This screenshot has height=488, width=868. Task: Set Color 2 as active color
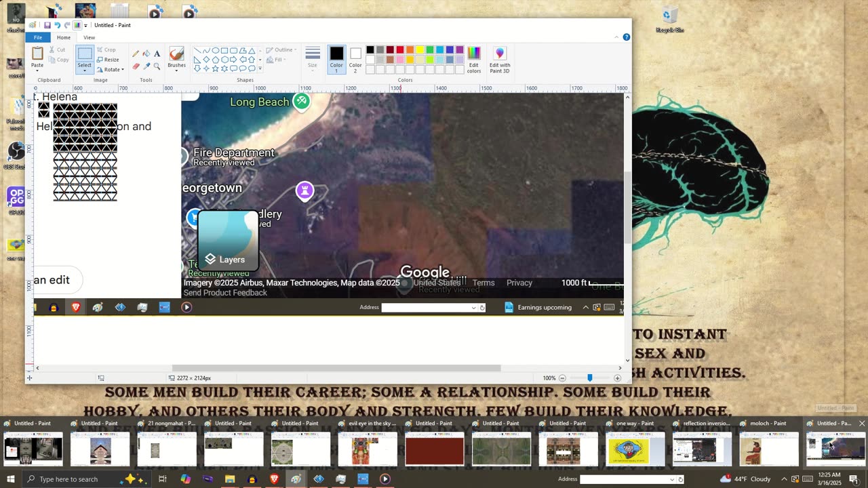[x=355, y=60]
